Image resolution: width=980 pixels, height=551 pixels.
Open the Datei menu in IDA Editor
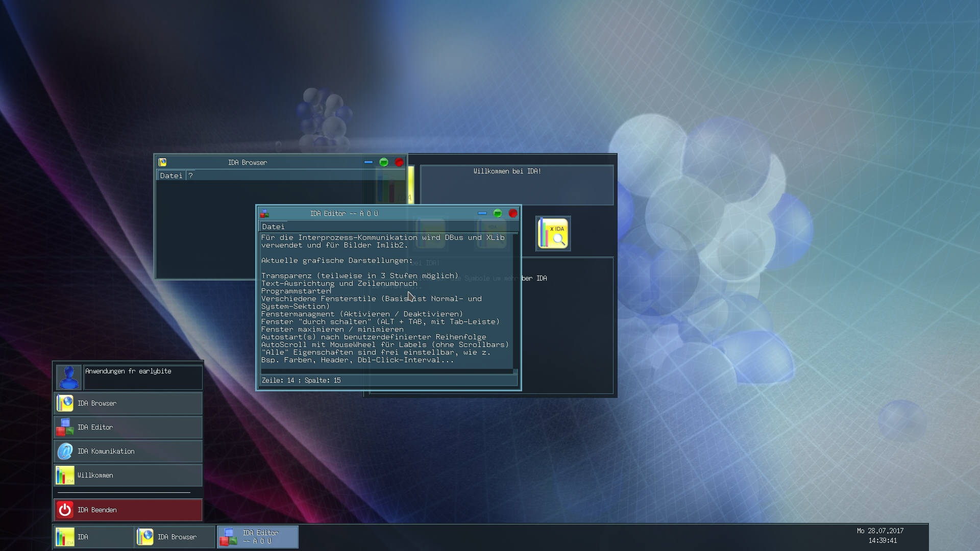pyautogui.click(x=273, y=227)
